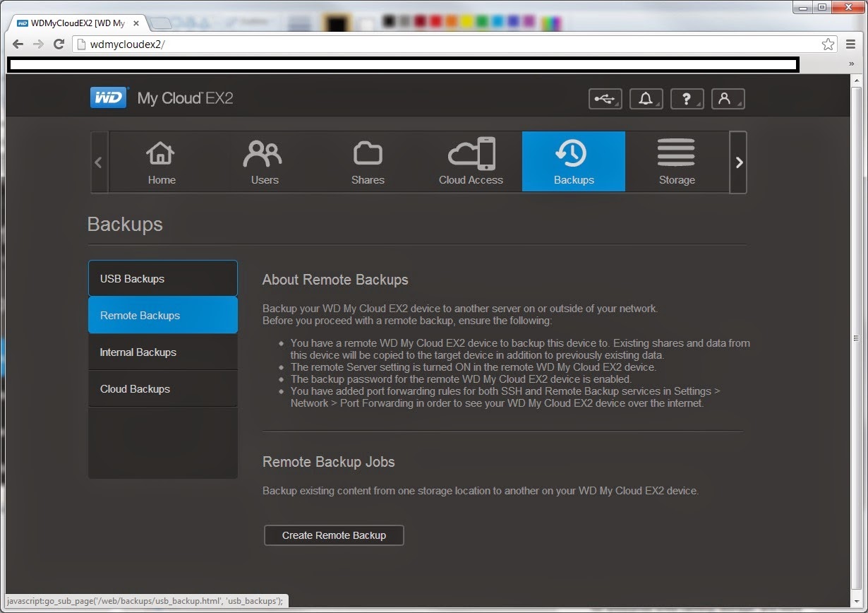
Task: Open the Storage navigation tab
Action: click(677, 162)
